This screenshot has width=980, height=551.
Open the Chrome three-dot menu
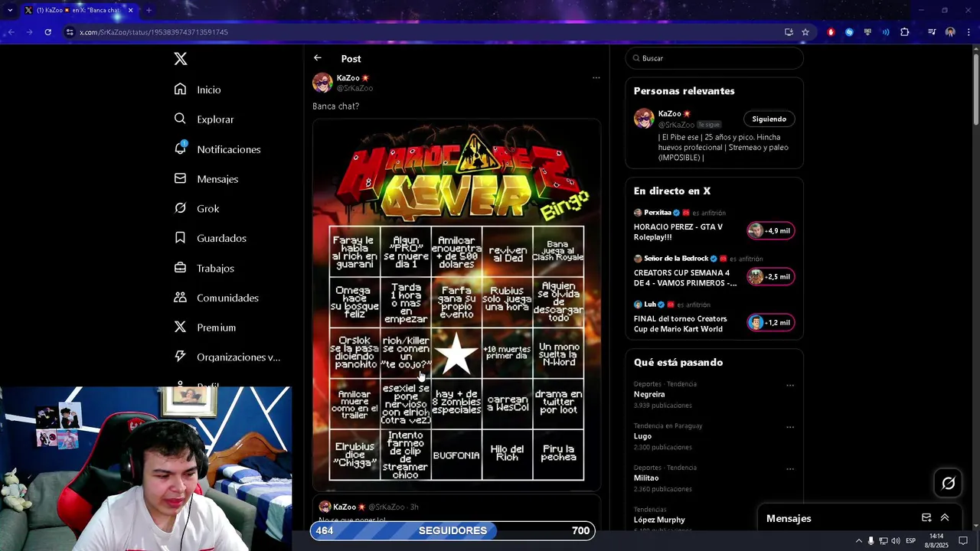tap(969, 32)
